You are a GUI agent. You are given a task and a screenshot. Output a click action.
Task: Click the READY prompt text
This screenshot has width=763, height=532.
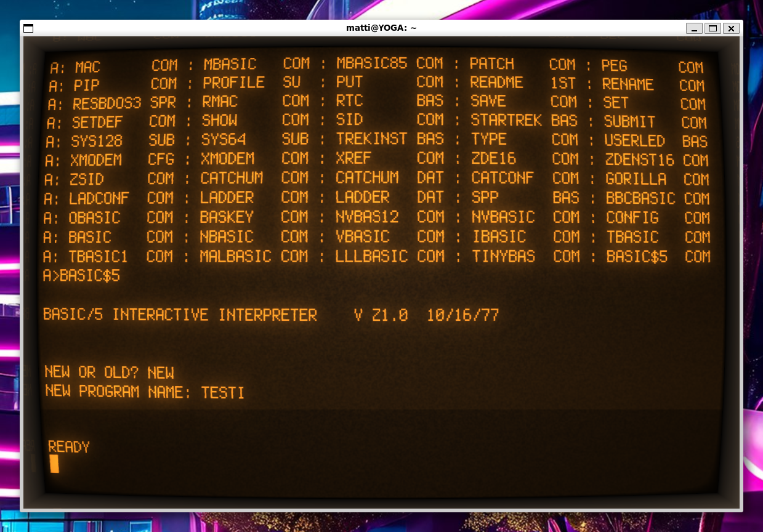pyautogui.click(x=68, y=447)
